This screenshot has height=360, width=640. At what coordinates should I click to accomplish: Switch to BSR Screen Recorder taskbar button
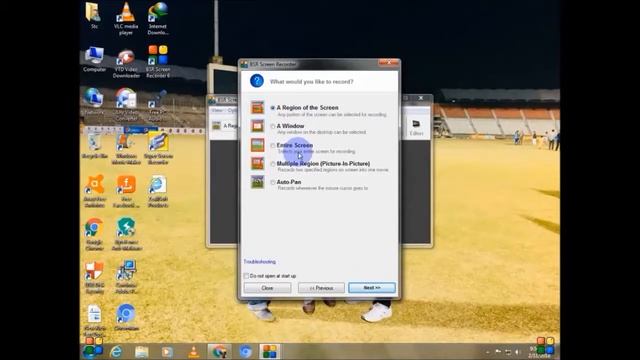270,351
